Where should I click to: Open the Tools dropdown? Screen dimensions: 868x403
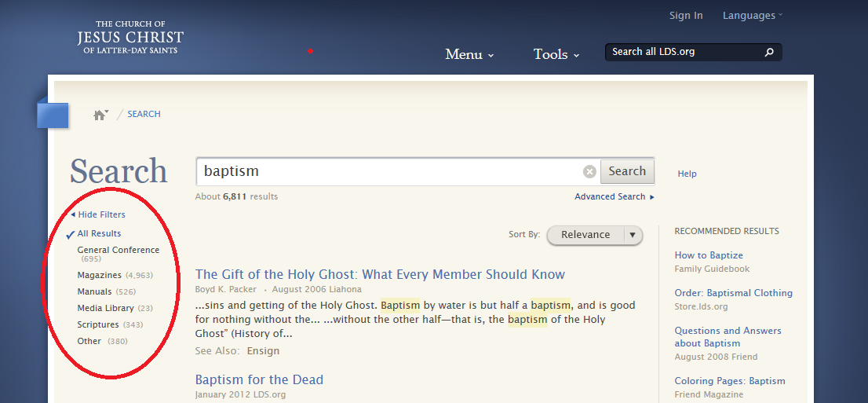[556, 54]
